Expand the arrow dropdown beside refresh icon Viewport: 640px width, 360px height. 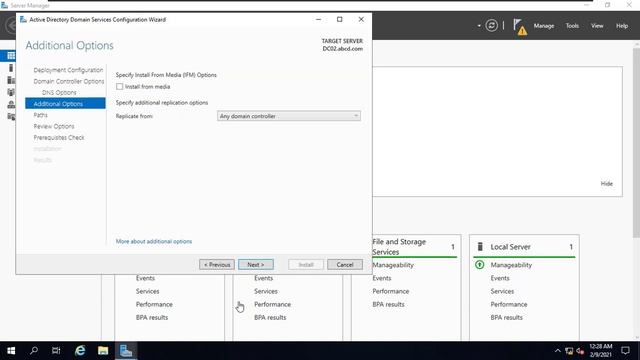coord(479,26)
